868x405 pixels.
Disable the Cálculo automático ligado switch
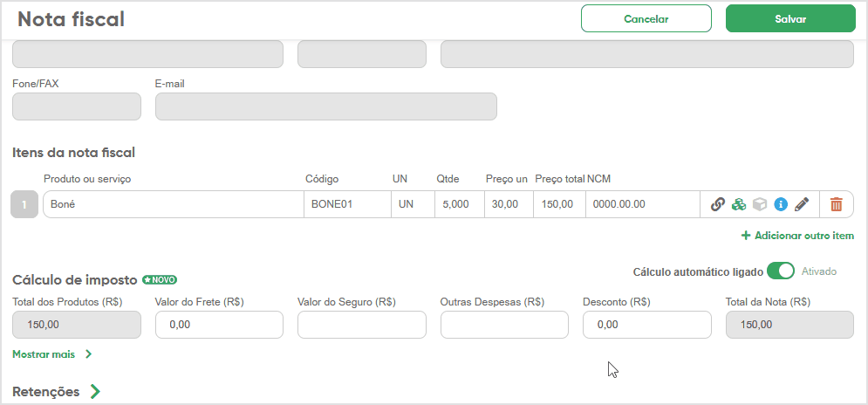coord(781,271)
